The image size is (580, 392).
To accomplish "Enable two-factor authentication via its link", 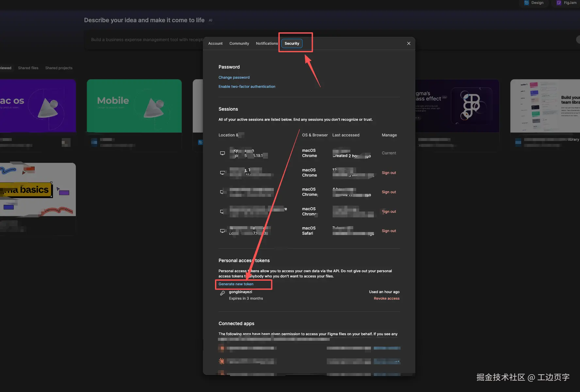I will click(x=247, y=86).
